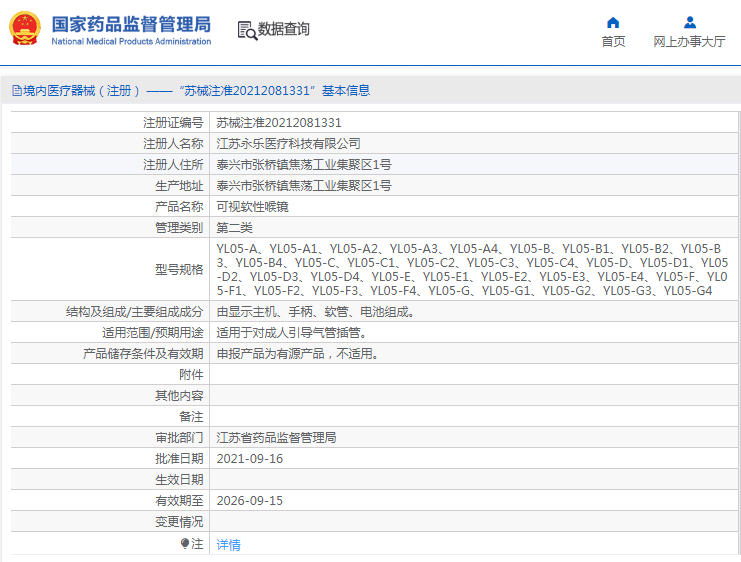Click the 生效日期 row label
Image resolution: width=741 pixels, height=562 pixels.
pos(179,480)
